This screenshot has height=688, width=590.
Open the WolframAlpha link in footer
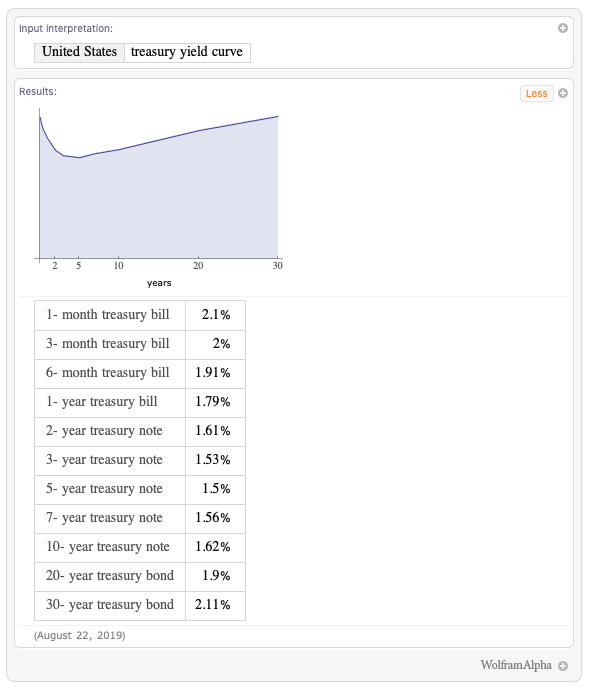(516, 665)
